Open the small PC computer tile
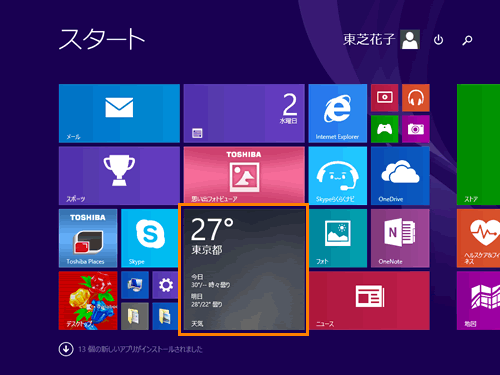 135,285
